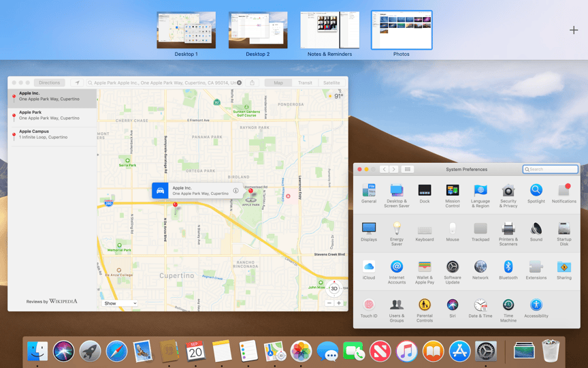588x368 pixels.
Task: Open Siri preferences pane
Action: tap(453, 308)
